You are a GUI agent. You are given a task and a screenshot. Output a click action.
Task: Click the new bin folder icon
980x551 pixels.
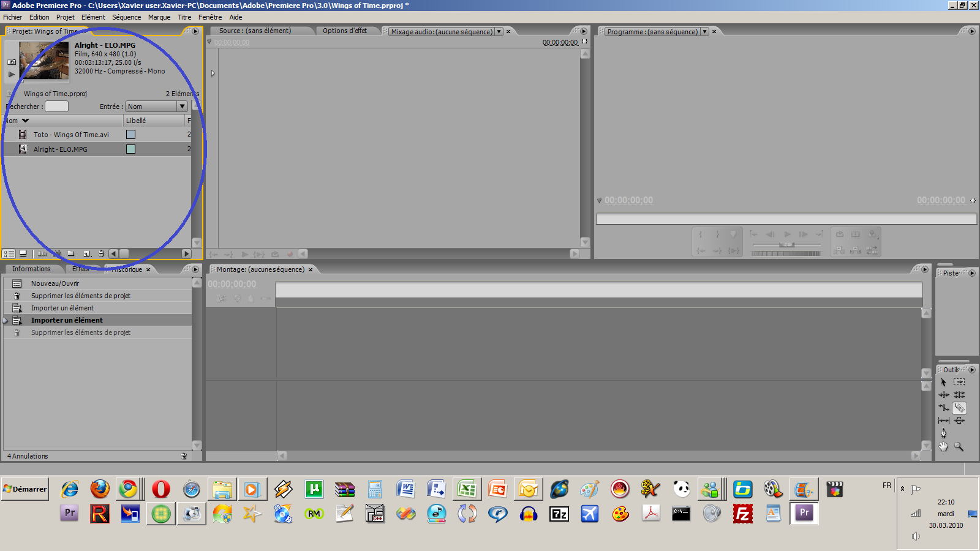[70, 253]
